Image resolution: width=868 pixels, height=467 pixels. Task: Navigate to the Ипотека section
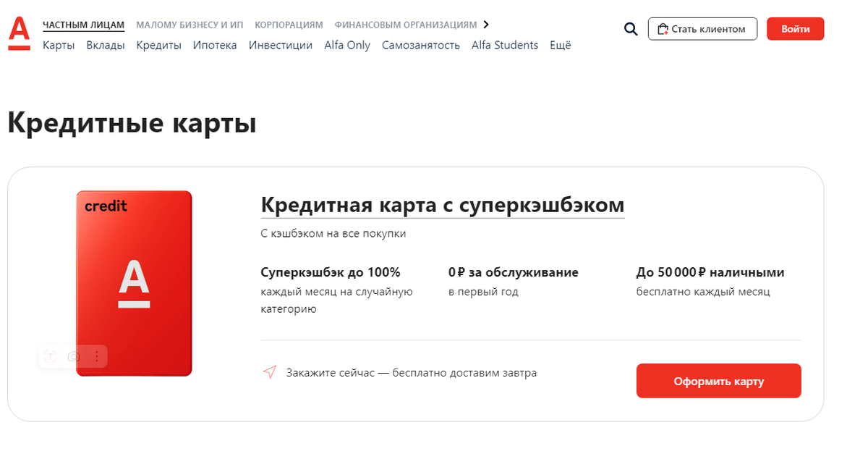click(215, 45)
